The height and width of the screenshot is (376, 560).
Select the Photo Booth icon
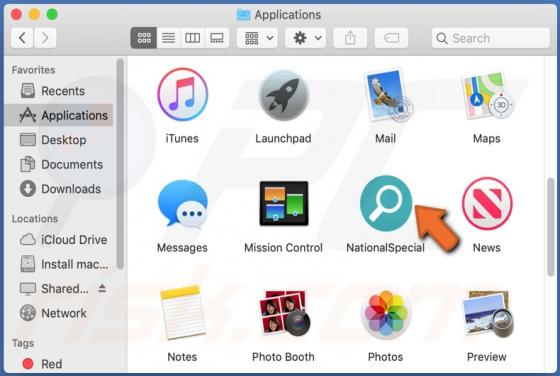(284, 313)
